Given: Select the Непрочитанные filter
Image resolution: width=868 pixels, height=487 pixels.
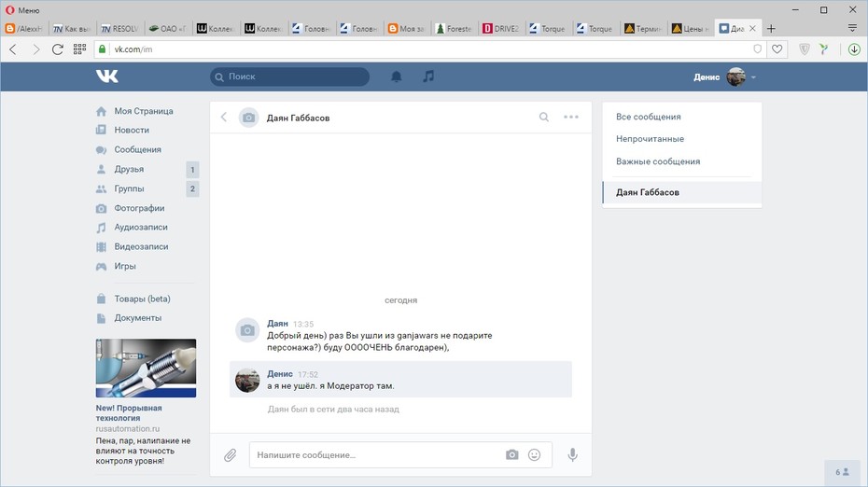Looking at the screenshot, I should coord(650,139).
